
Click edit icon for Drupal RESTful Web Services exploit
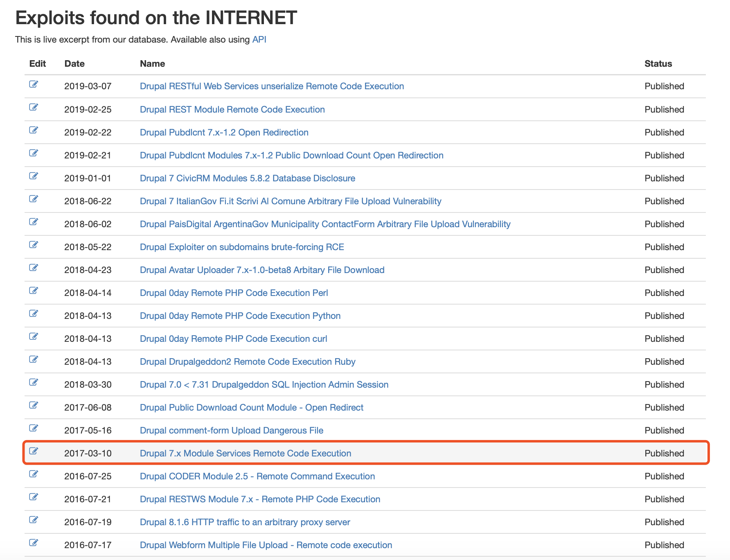(x=34, y=84)
